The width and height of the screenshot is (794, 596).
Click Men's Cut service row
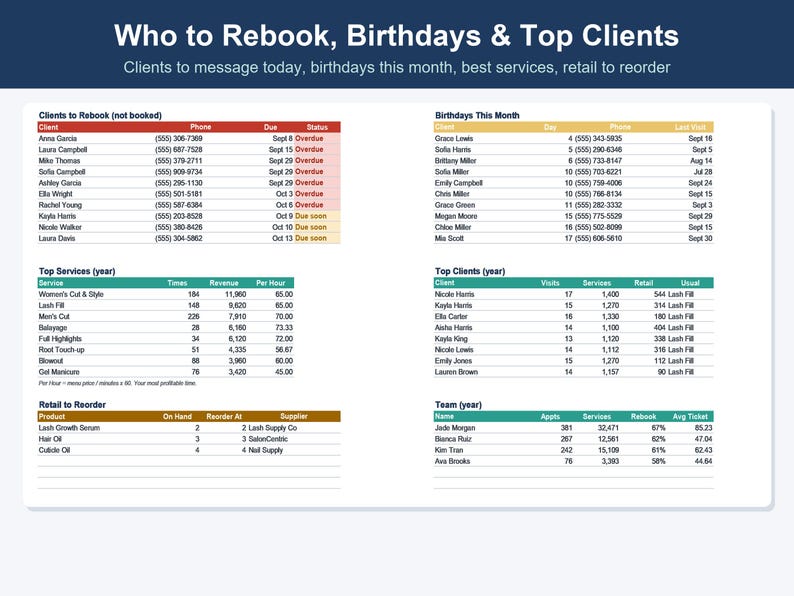point(166,316)
